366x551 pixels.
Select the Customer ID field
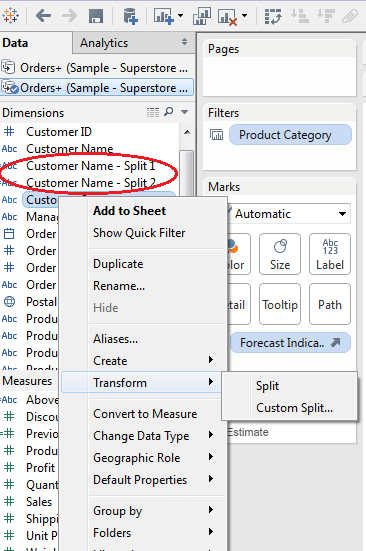(x=59, y=132)
